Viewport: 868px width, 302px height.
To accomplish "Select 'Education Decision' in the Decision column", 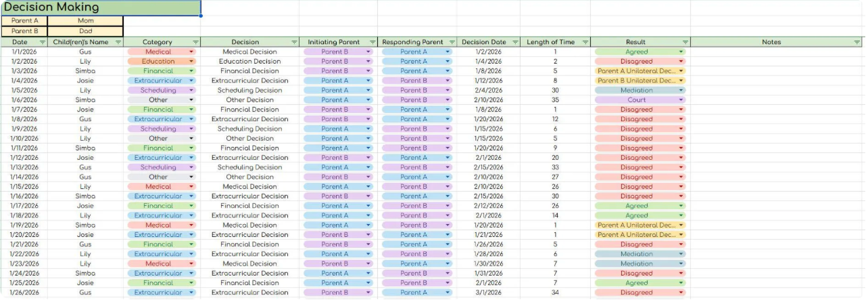I will 250,62.
